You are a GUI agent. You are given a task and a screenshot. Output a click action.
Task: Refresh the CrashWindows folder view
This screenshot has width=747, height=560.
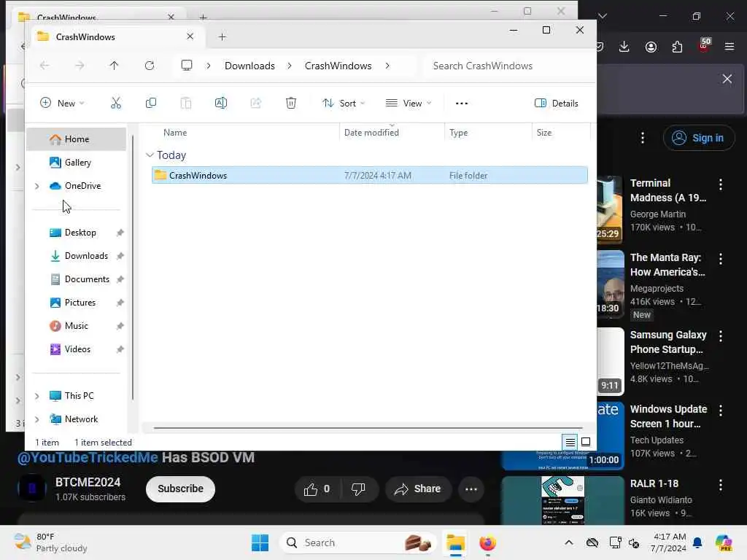coord(150,66)
